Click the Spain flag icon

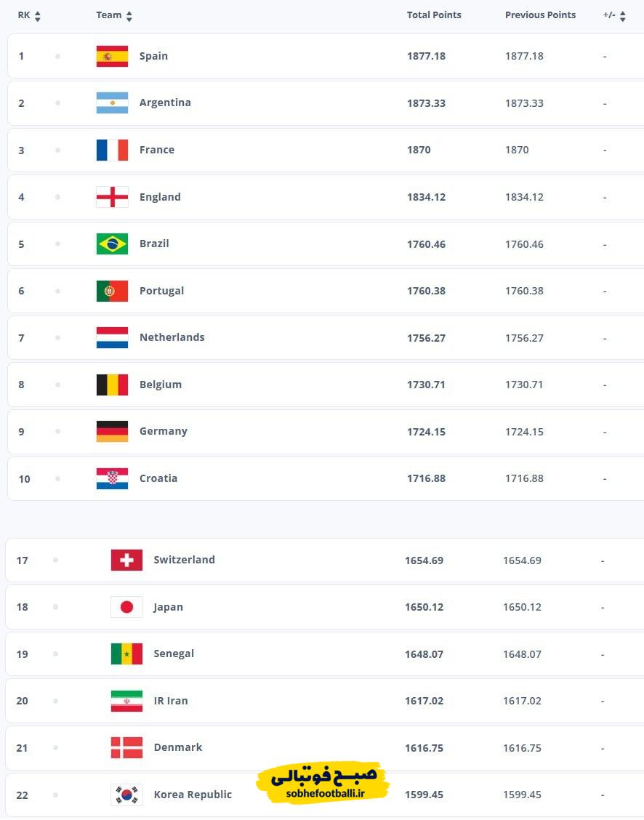click(112, 56)
